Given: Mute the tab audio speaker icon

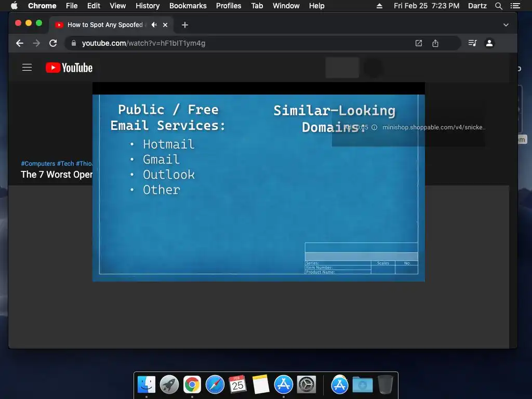Looking at the screenshot, I should point(154,25).
